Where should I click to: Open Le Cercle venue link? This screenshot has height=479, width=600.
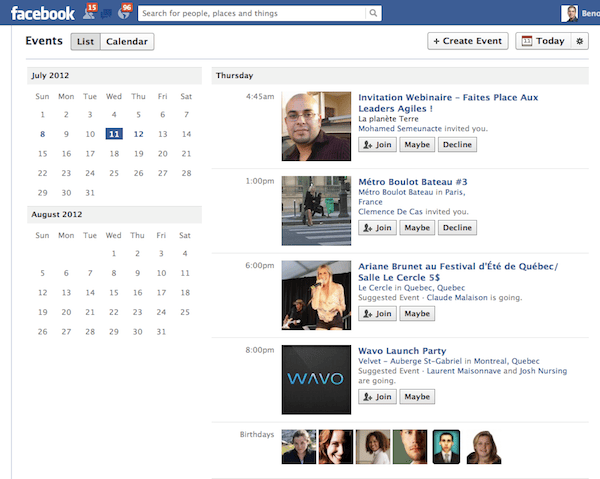coord(375,288)
